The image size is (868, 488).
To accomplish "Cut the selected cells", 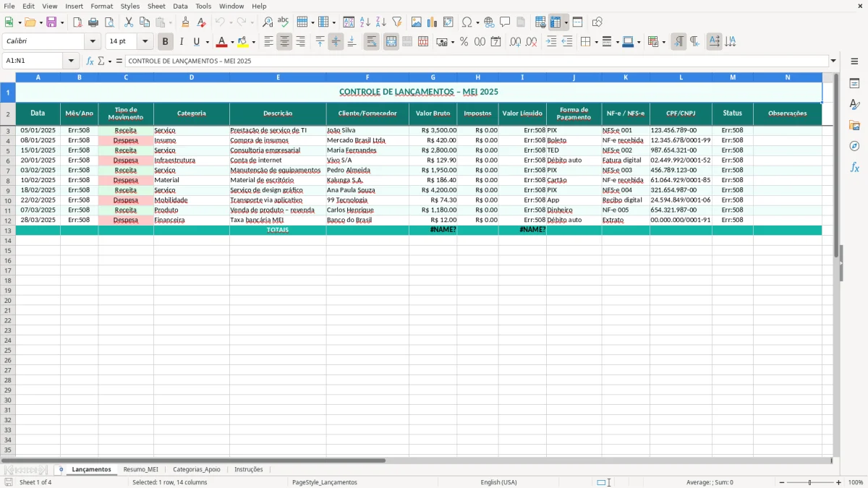I will click(129, 22).
